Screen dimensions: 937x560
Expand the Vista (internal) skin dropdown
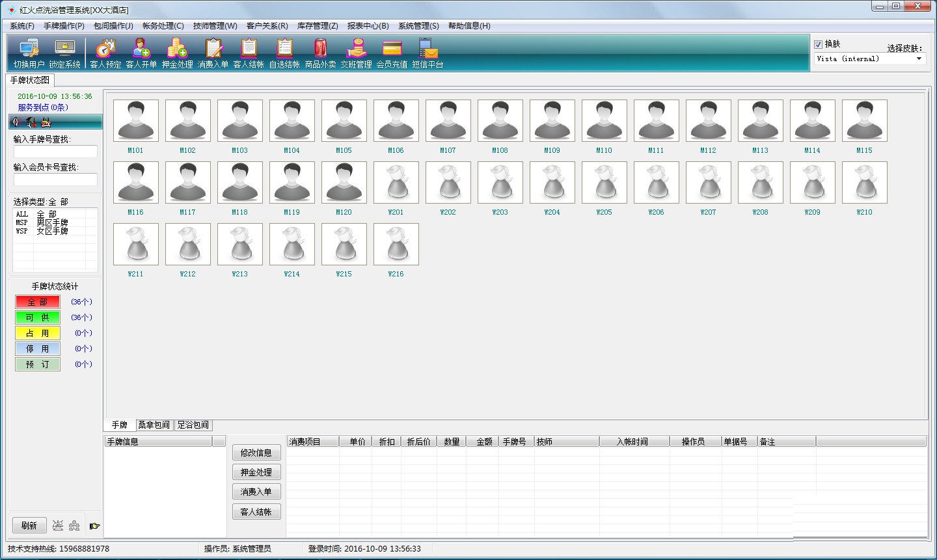pyautogui.click(x=919, y=59)
